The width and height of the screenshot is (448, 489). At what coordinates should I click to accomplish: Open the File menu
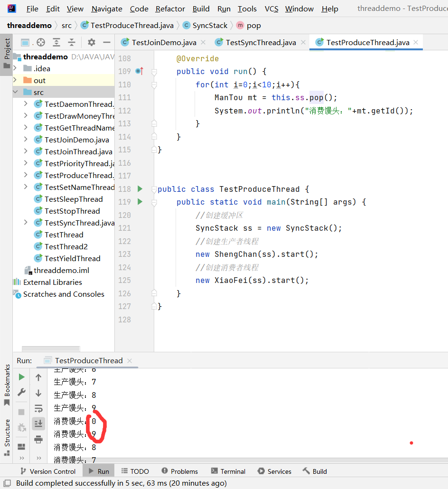click(x=32, y=9)
